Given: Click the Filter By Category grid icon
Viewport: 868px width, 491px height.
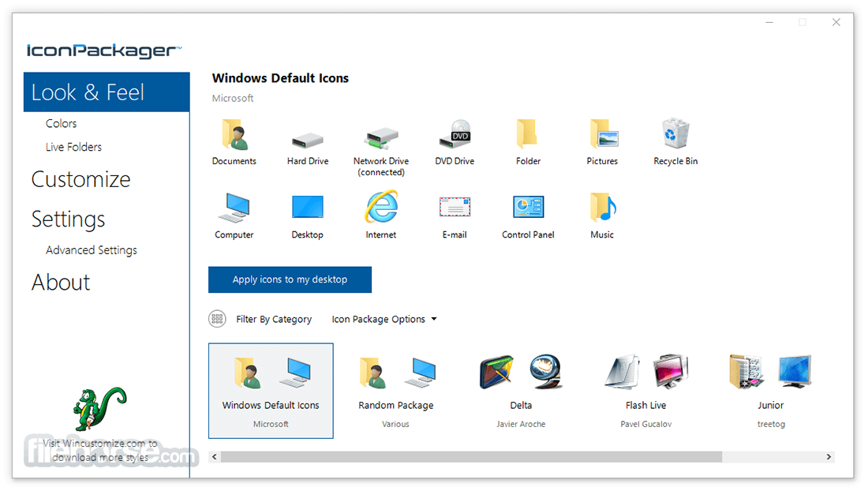Looking at the screenshot, I should [217, 319].
